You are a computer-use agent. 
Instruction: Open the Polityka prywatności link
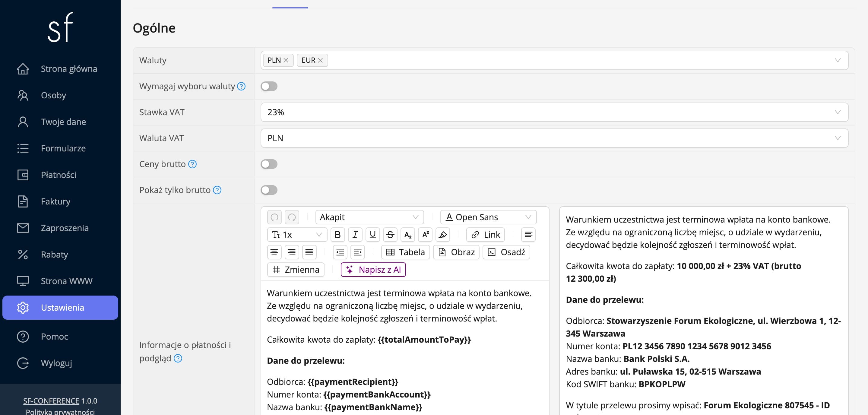tap(60, 412)
